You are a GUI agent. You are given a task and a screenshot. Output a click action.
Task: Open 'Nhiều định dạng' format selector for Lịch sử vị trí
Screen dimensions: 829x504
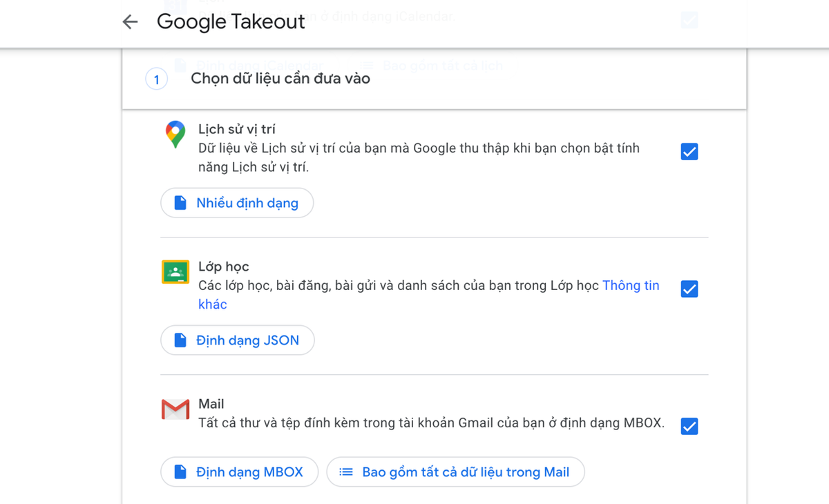click(237, 202)
